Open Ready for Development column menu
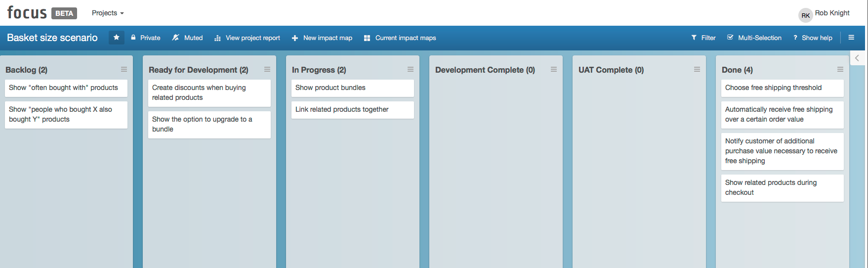 [x=267, y=70]
